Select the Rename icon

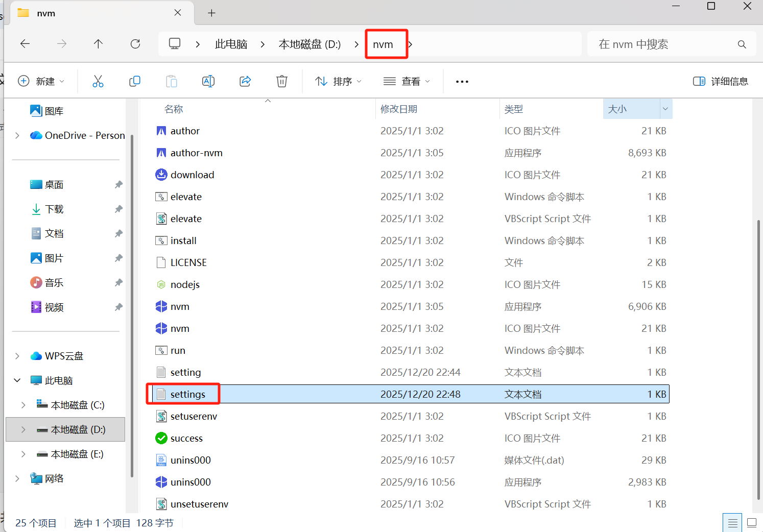click(x=208, y=81)
